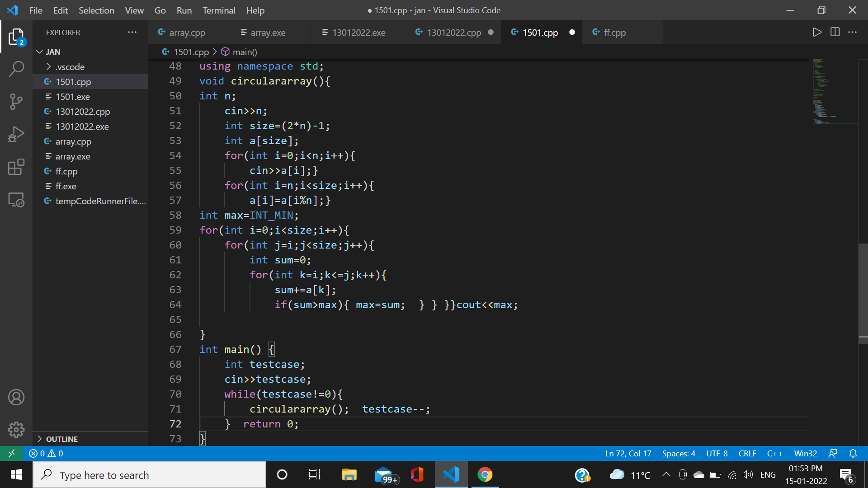
Task: Switch to the ff.cpp tab
Action: coord(614,33)
